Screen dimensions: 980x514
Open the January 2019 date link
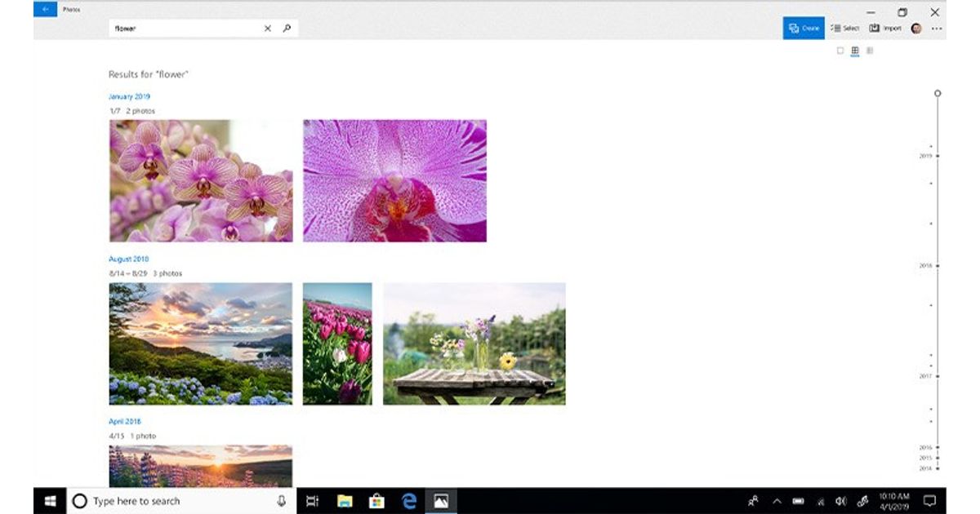[129, 96]
